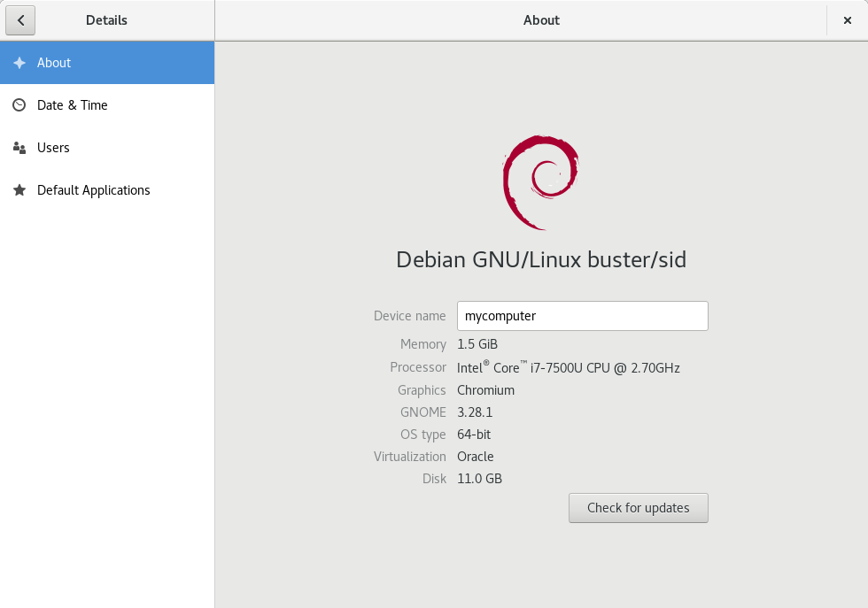The height and width of the screenshot is (608, 868).
Task: Click the About title in the header bar
Action: [541, 20]
